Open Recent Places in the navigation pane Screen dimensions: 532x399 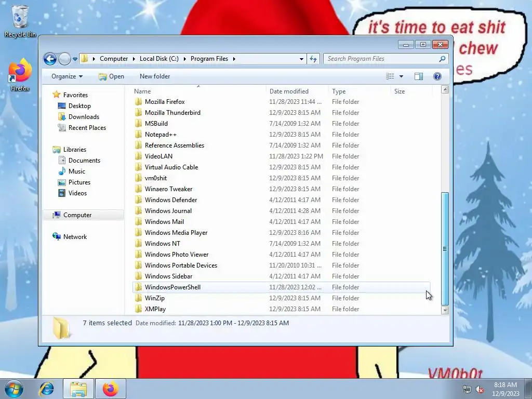click(87, 128)
